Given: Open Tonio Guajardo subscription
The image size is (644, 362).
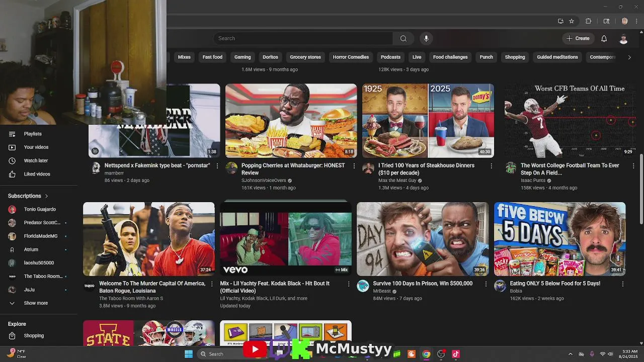Looking at the screenshot, I should point(39,209).
